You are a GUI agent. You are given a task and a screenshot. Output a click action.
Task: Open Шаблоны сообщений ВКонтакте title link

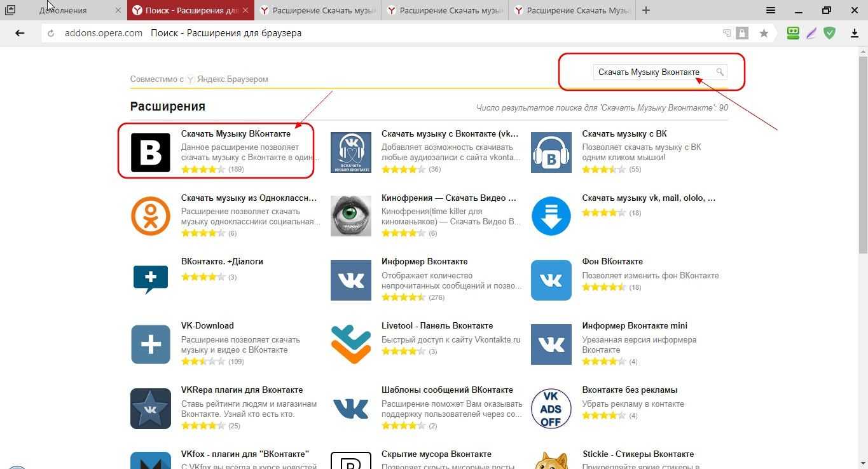coord(447,390)
